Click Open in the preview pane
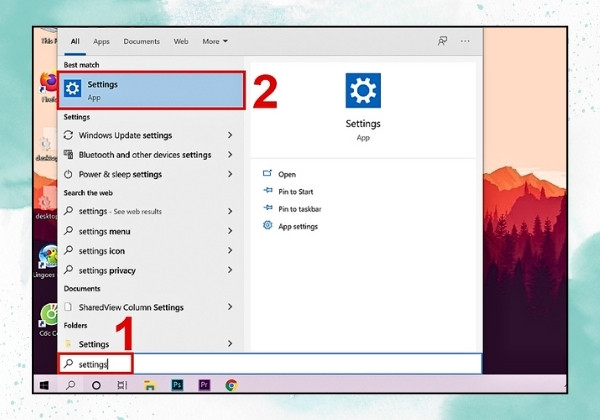The height and width of the screenshot is (420, 600). point(287,174)
